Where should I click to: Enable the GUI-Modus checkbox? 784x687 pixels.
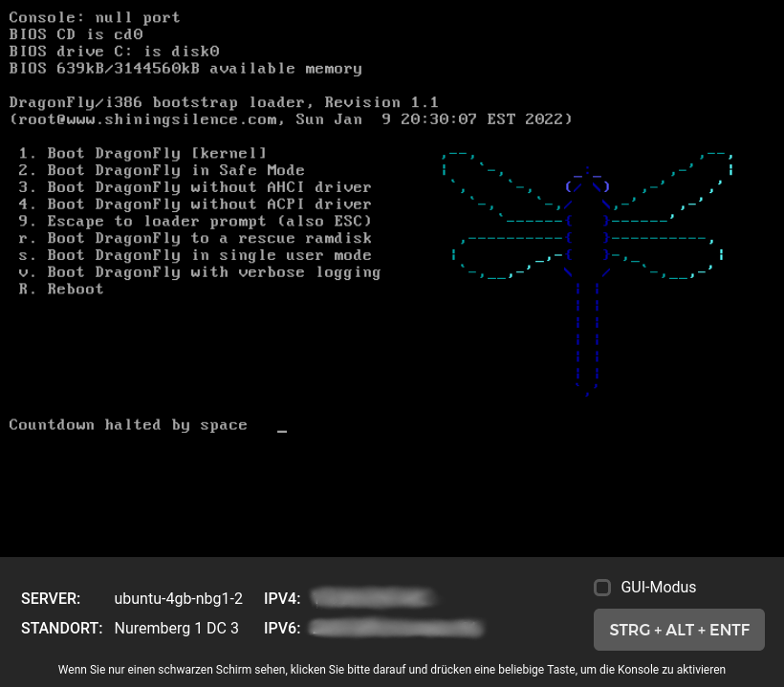click(x=602, y=588)
